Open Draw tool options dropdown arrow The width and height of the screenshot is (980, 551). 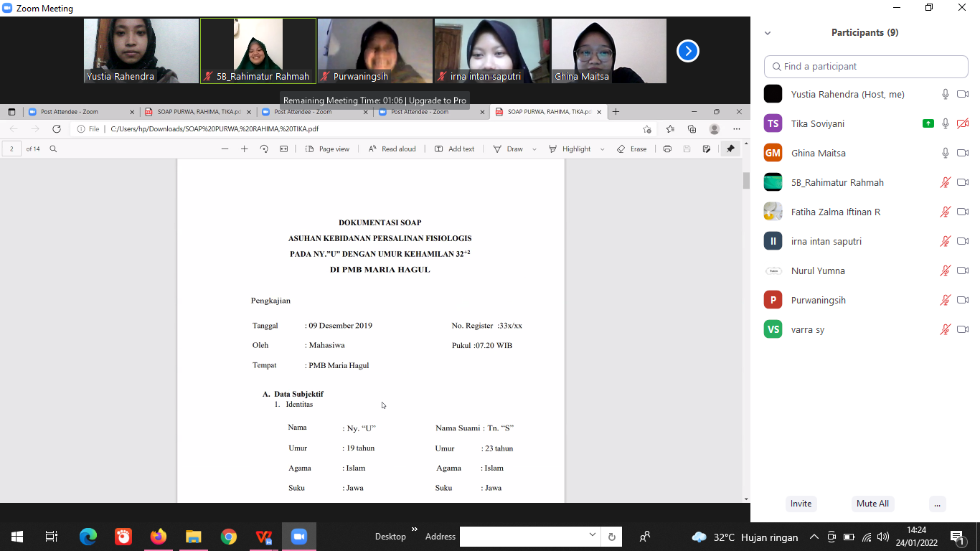point(534,149)
